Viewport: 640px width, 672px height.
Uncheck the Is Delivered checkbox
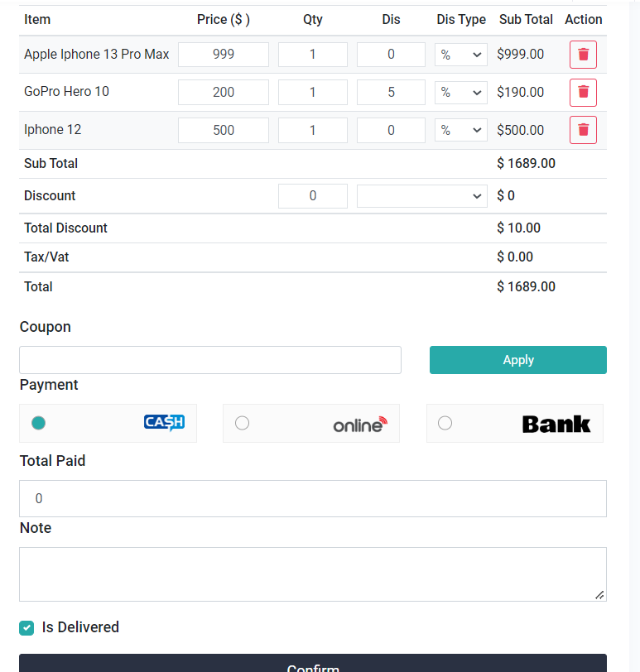(26, 627)
